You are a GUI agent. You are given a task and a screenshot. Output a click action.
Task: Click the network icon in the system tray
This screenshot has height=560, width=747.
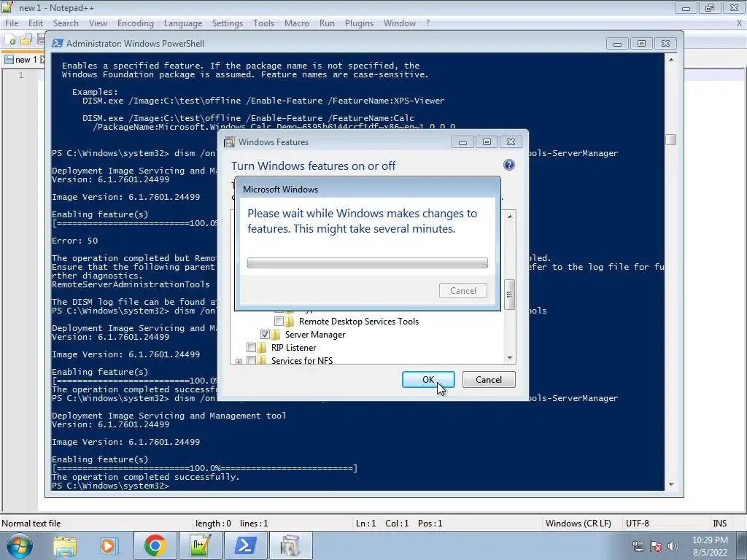[638, 547]
